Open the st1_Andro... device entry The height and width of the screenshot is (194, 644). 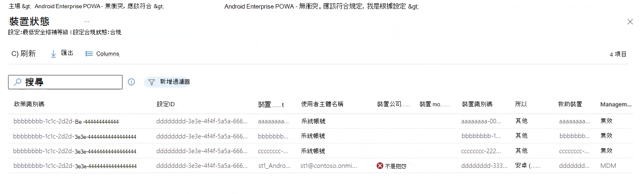pos(274,166)
